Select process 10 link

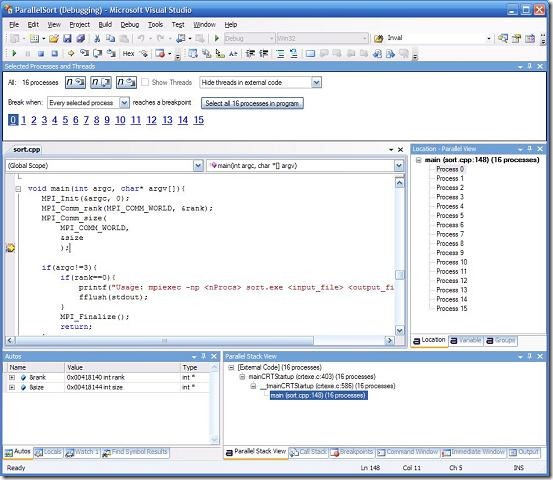pos(120,120)
